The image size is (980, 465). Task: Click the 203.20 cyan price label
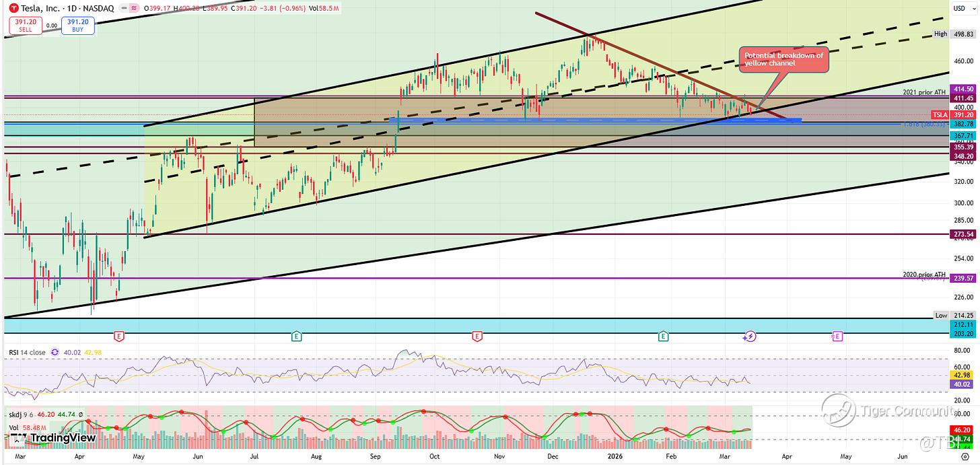coord(962,334)
